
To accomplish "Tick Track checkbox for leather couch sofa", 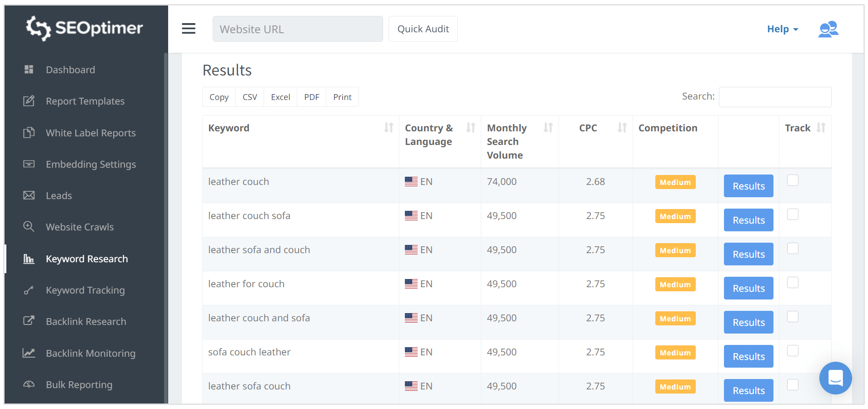I will coord(793,214).
